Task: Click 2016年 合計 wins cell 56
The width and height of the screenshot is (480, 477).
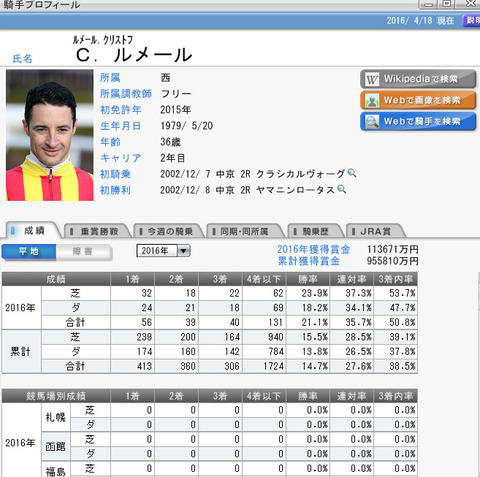Action: [x=132, y=322]
